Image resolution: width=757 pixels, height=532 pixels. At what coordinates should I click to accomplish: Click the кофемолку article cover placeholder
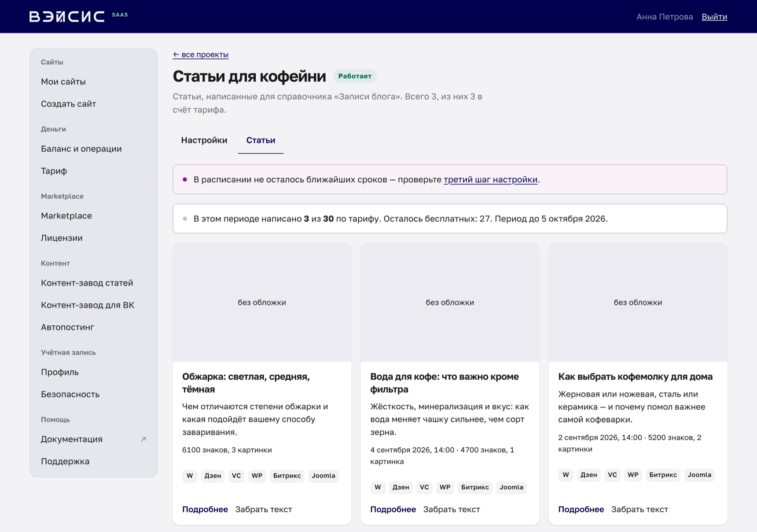pos(638,302)
